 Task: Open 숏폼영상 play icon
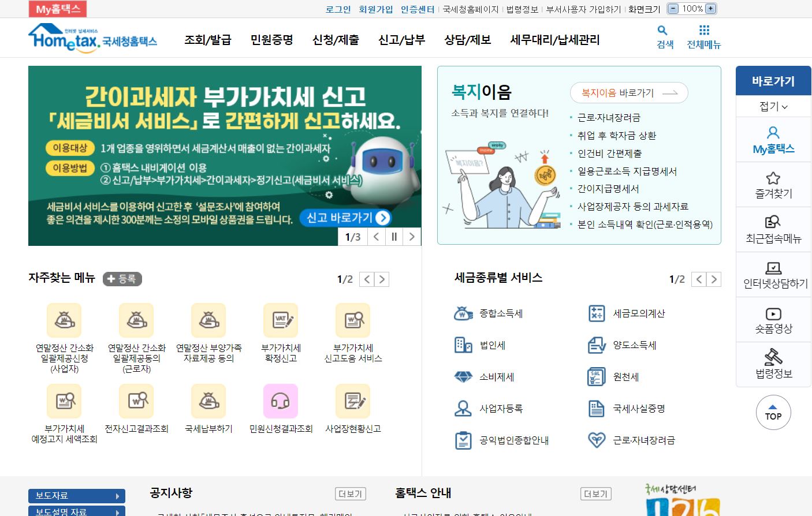tap(773, 313)
